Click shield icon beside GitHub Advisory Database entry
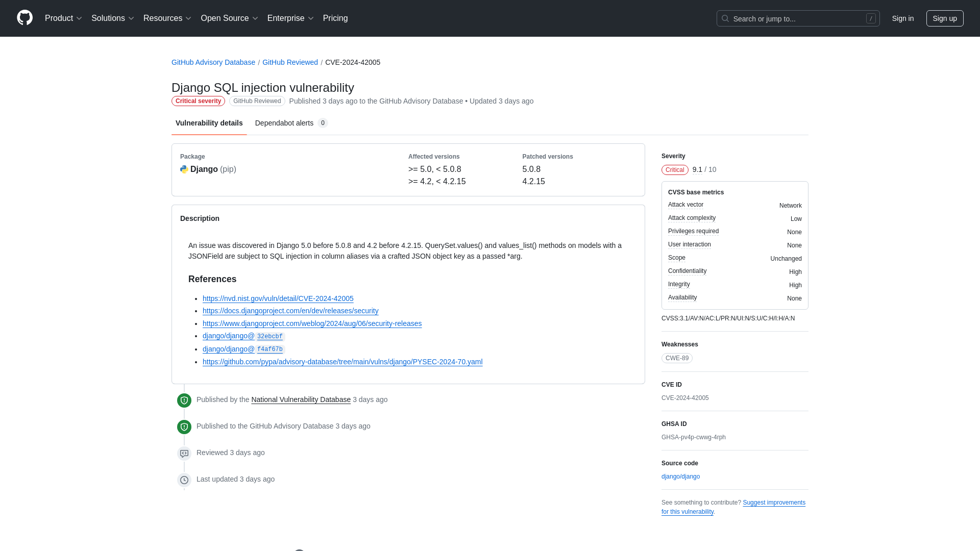The image size is (980, 551). (x=184, y=427)
